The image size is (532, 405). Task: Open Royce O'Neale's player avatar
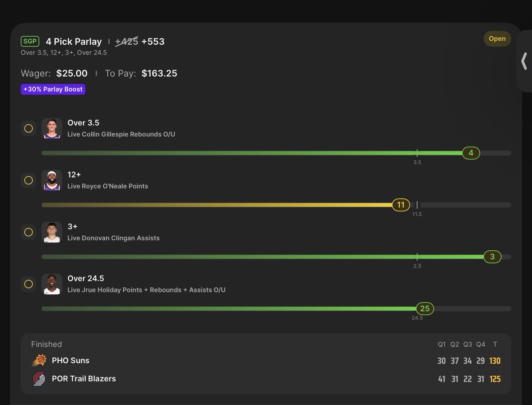click(52, 180)
